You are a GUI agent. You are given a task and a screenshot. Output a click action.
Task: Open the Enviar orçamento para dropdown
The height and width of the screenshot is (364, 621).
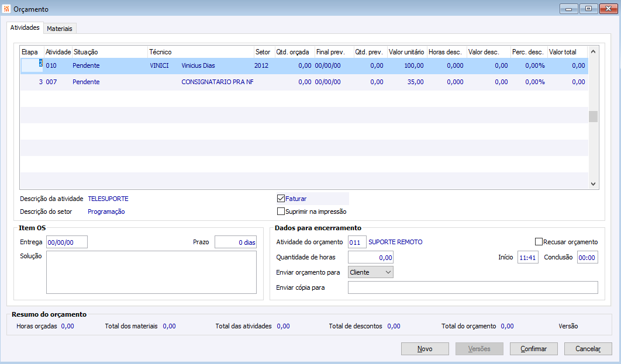click(370, 272)
